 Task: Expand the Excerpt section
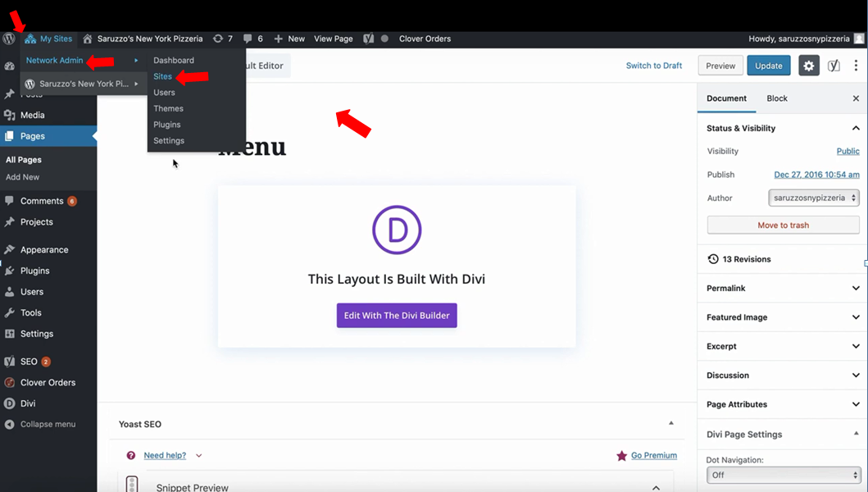[x=783, y=346]
